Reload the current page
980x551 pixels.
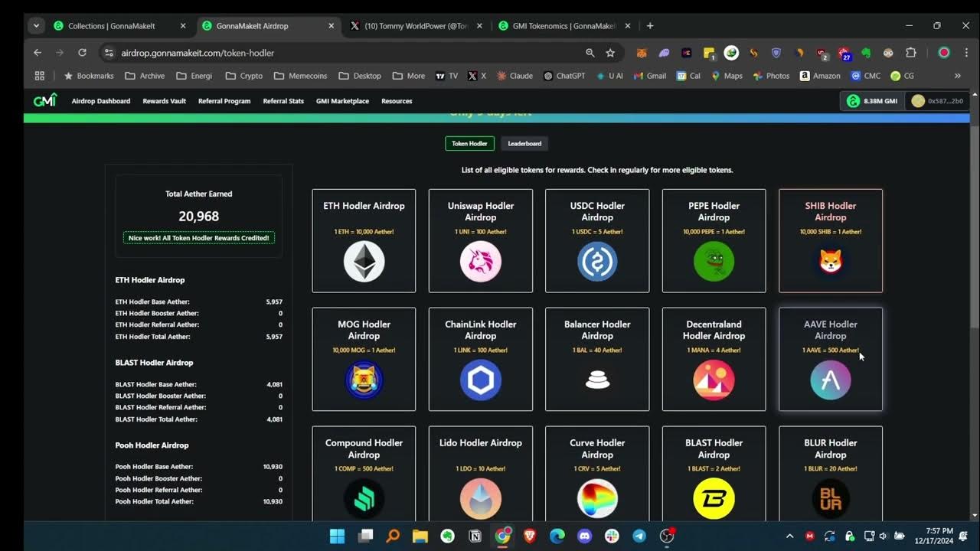tap(82, 53)
